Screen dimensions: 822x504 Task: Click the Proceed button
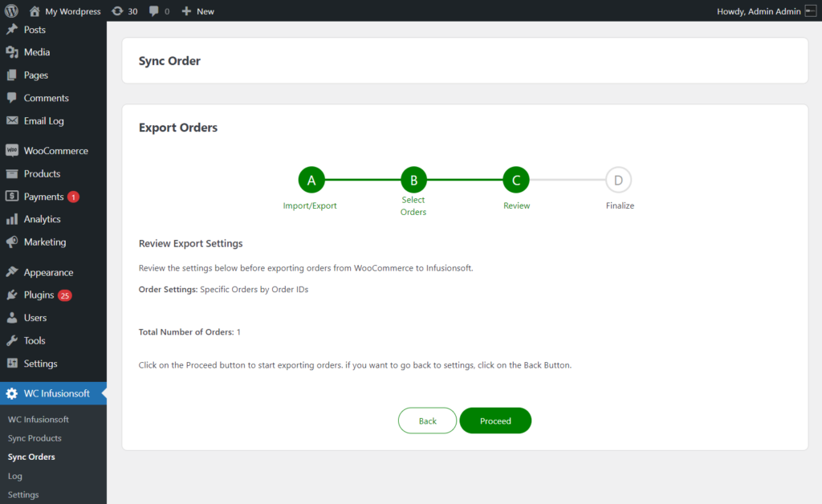coord(495,421)
